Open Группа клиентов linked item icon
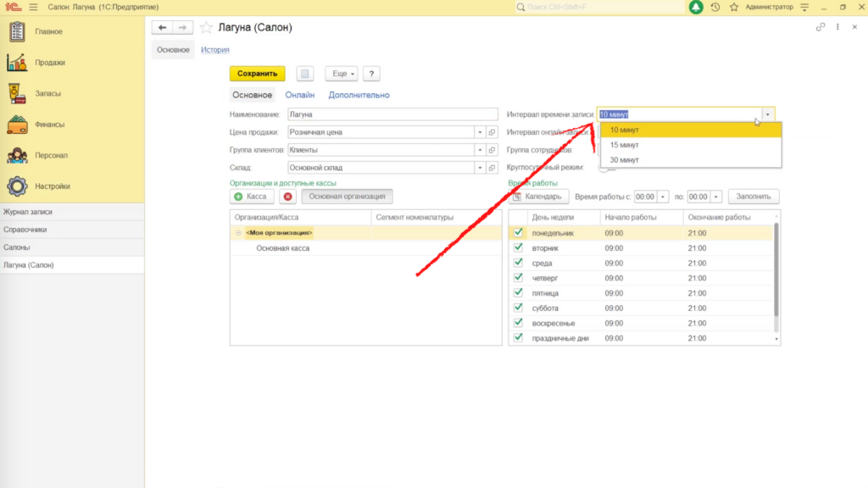 point(492,150)
